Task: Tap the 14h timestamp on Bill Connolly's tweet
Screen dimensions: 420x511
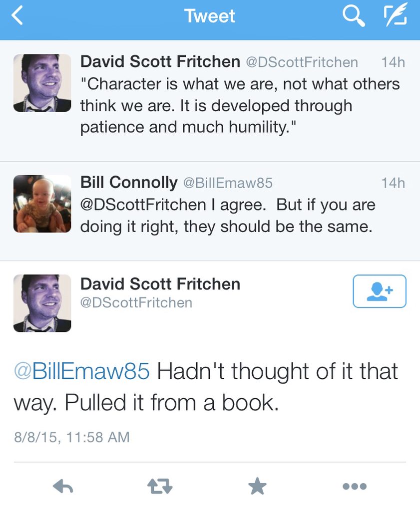Action: pos(393,183)
